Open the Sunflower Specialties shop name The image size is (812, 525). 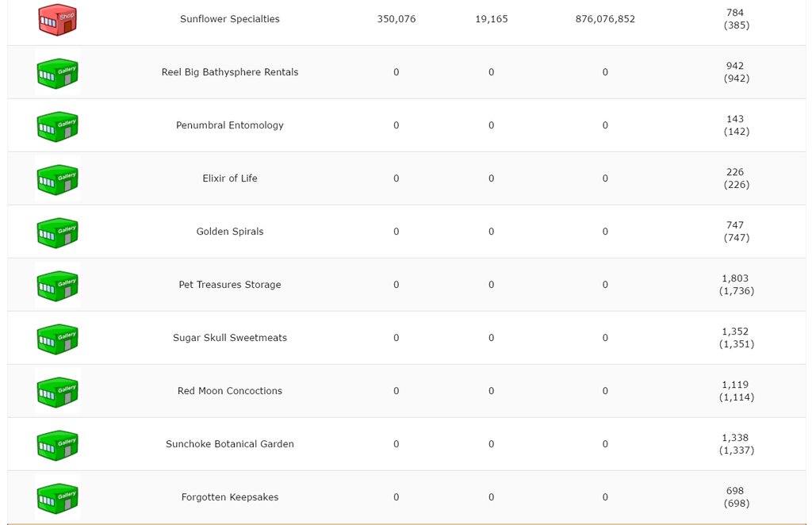pos(230,19)
